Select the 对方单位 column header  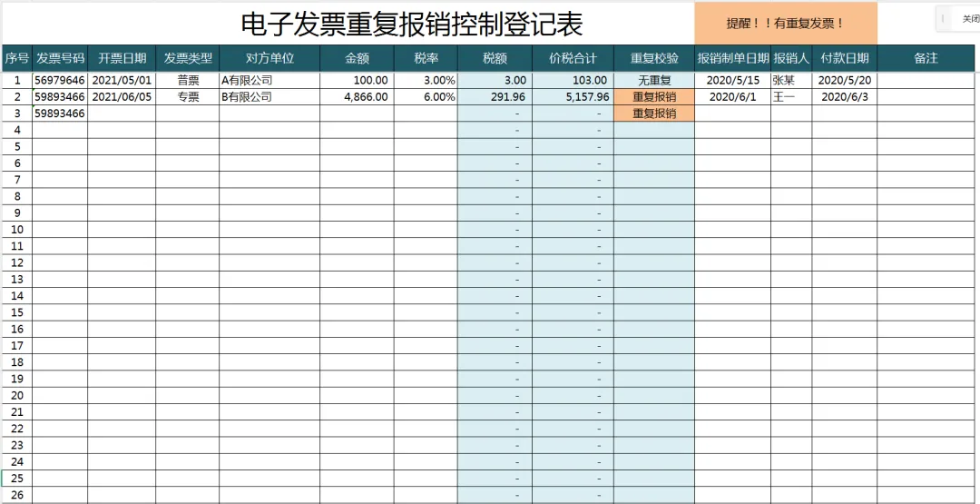tap(269, 59)
